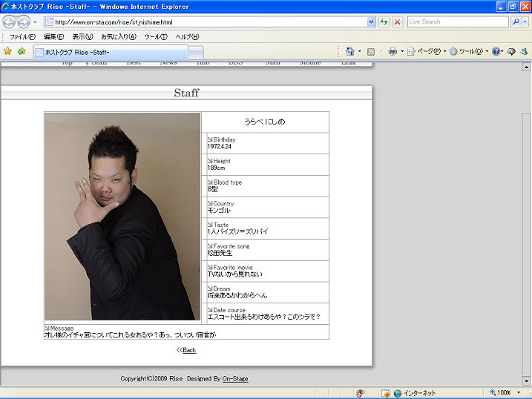Click the scrollbar up arrow
Image resolution: width=532 pixels, height=399 pixels.
click(x=526, y=67)
